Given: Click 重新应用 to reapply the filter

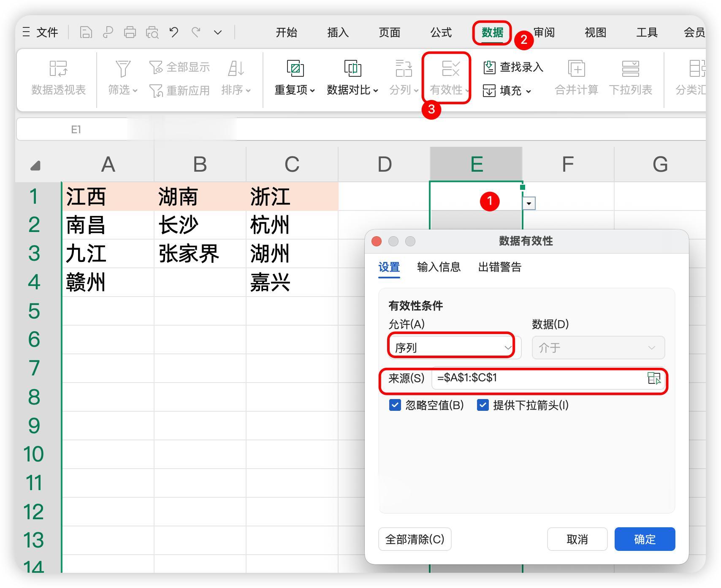Looking at the screenshot, I should coord(179,90).
